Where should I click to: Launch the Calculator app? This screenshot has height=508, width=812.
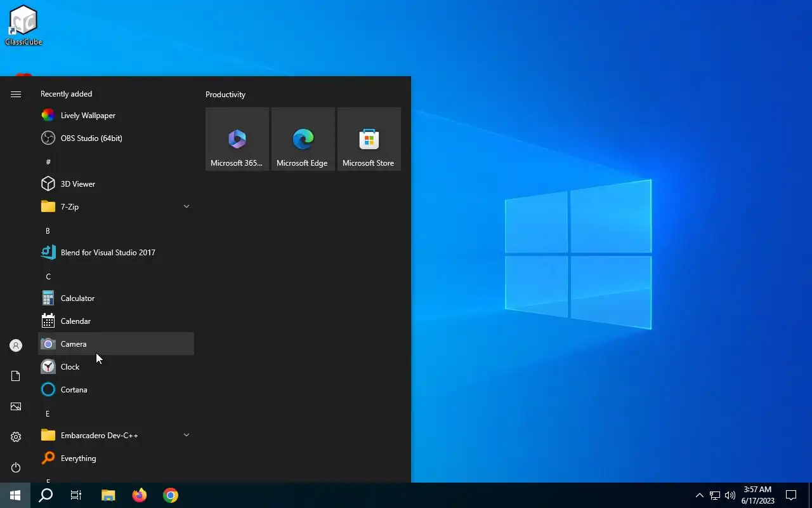point(116,298)
